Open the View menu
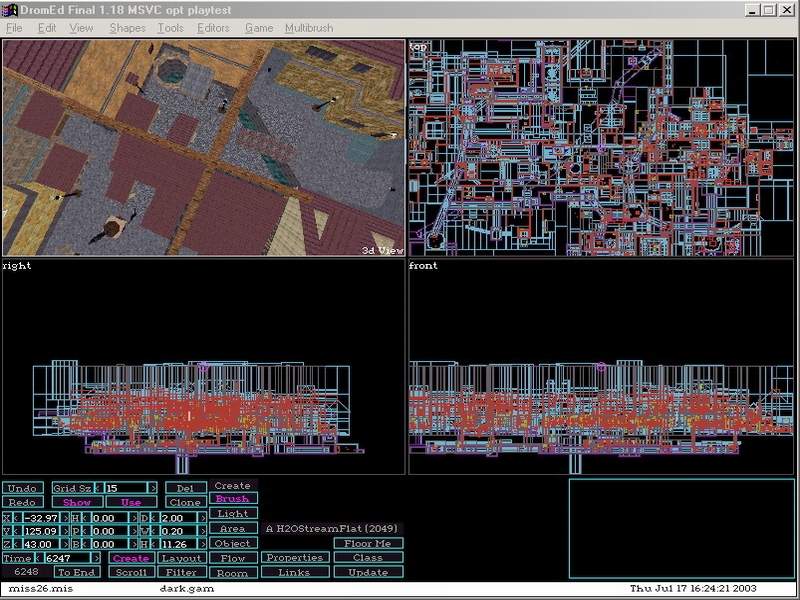This screenshot has height=600, width=800. click(x=81, y=28)
